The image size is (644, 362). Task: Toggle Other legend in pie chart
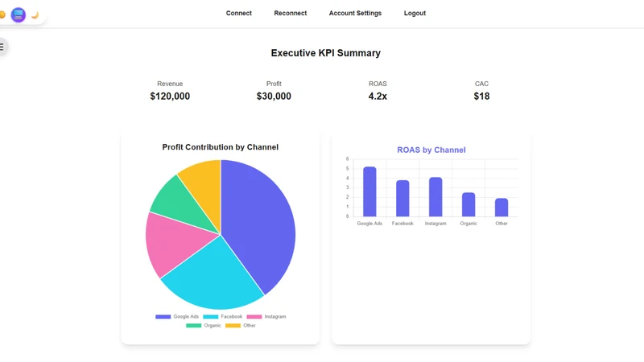pyautogui.click(x=240, y=326)
